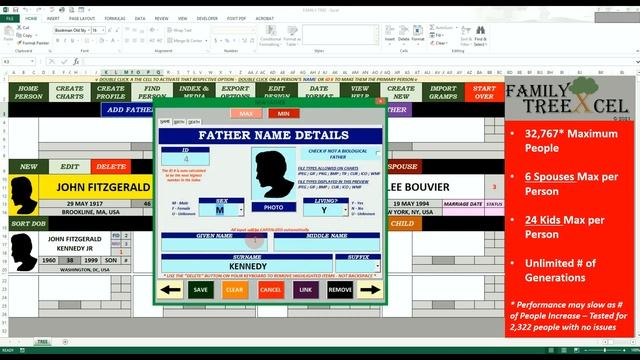
Task: Click Find & Select binoculars icon
Action: pos(480,31)
